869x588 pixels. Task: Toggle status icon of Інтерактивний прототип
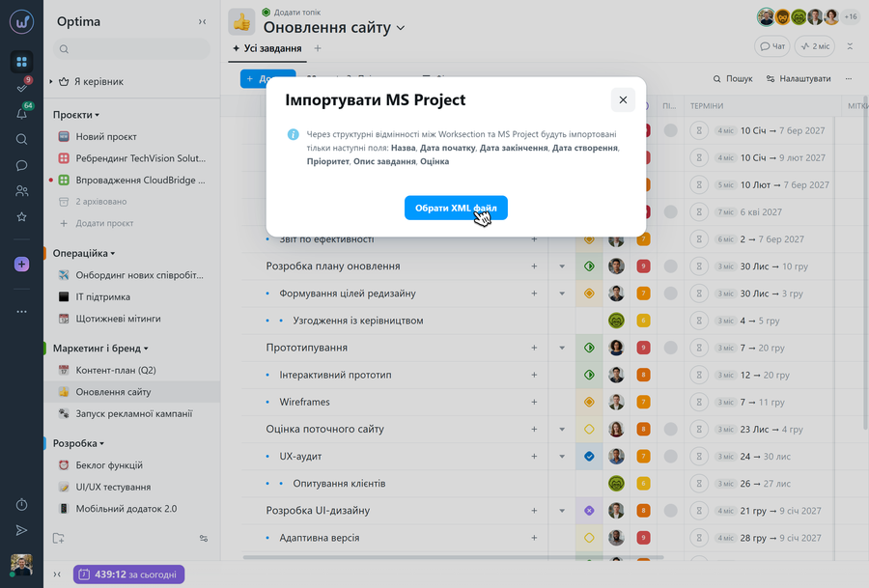[x=589, y=375]
